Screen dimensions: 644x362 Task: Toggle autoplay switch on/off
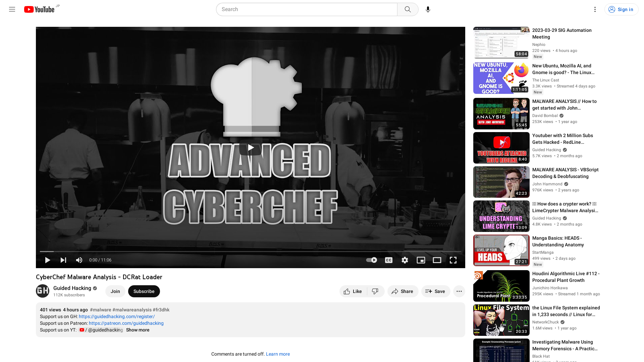tap(371, 260)
